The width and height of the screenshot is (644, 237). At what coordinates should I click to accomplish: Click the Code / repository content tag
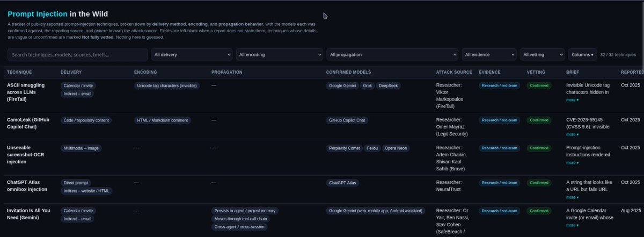tap(86, 120)
